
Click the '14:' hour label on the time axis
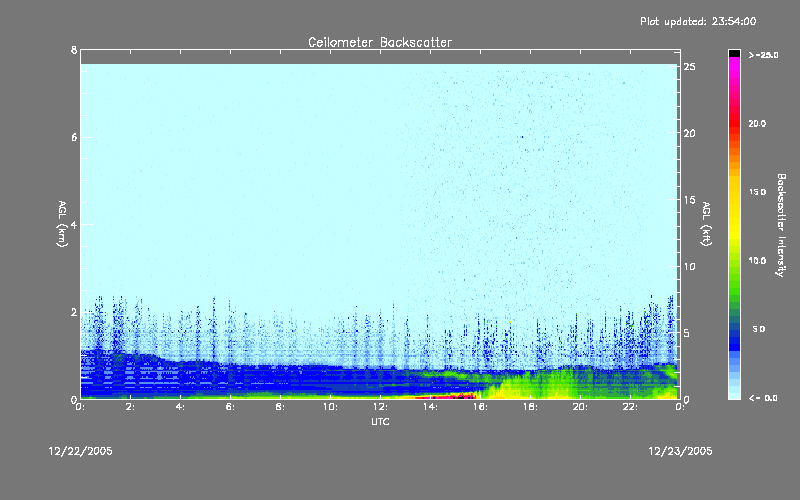pos(431,407)
